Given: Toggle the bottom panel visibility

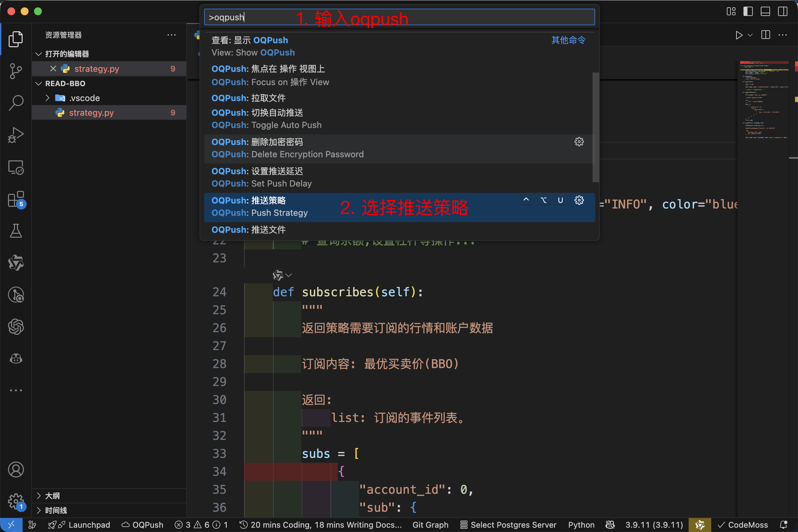Looking at the screenshot, I should [x=765, y=11].
